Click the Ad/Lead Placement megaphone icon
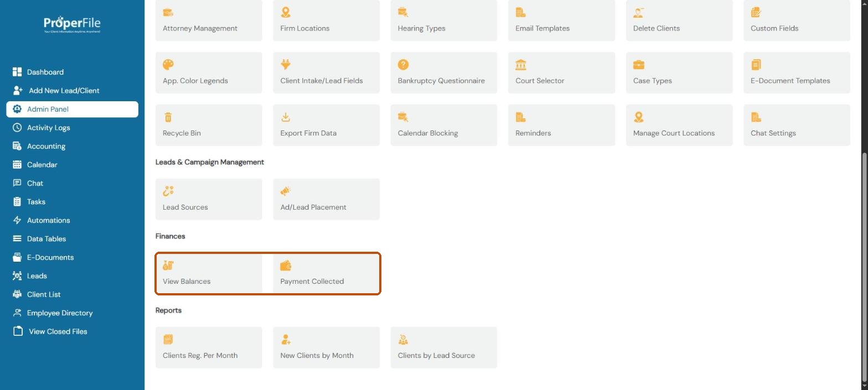The width and height of the screenshot is (868, 390). click(x=286, y=191)
